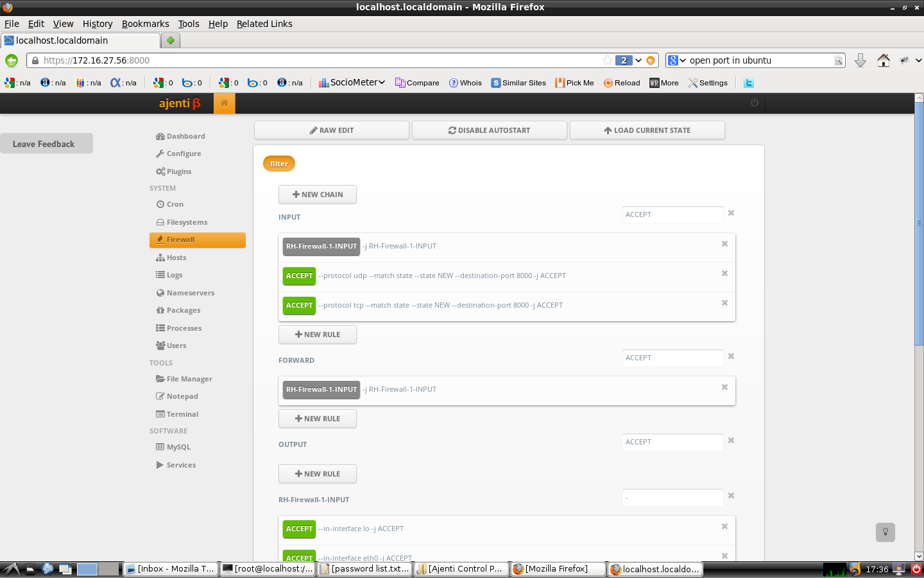Image resolution: width=924 pixels, height=578 pixels.
Task: Click the page scrollbar down arrow
Action: 919,556
